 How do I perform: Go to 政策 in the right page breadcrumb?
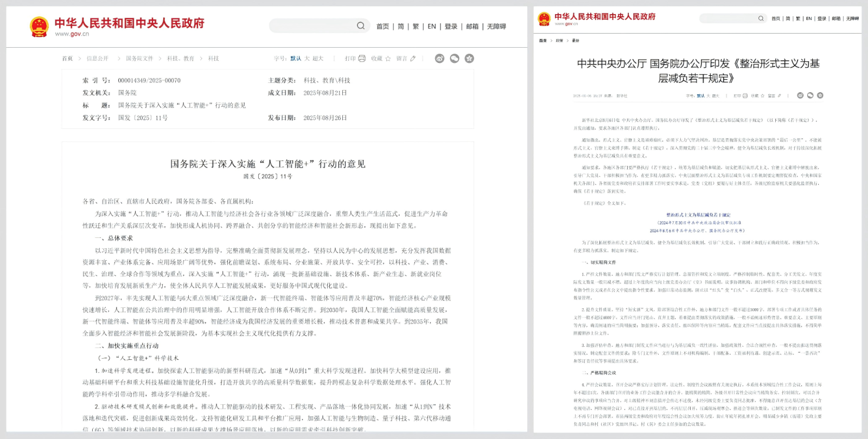[x=559, y=41]
